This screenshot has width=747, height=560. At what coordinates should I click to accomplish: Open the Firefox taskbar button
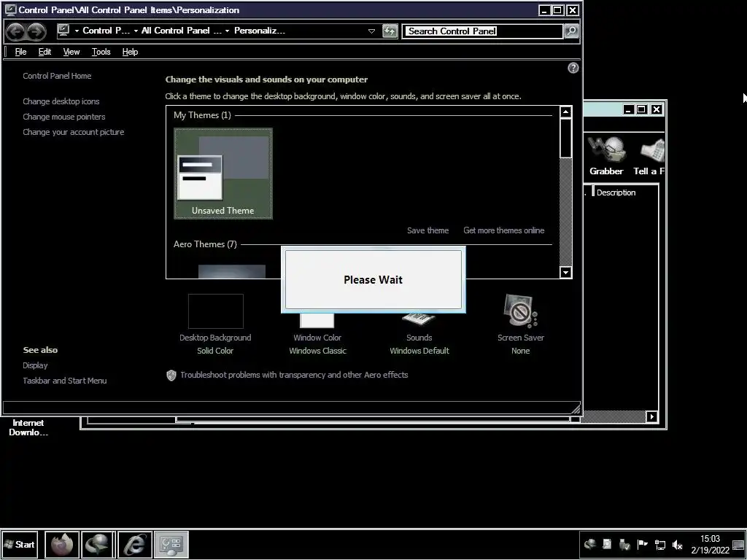pos(62,544)
